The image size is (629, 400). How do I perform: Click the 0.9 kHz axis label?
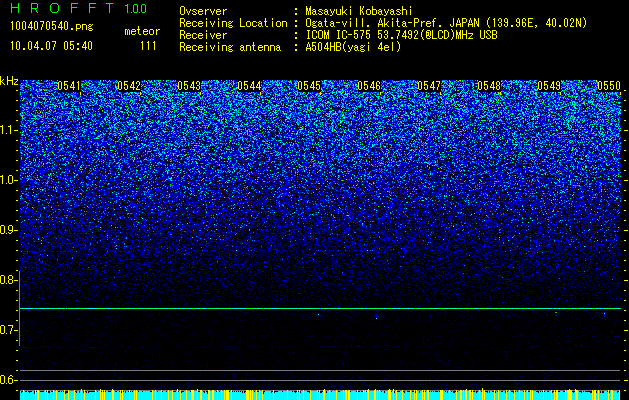click(9, 230)
